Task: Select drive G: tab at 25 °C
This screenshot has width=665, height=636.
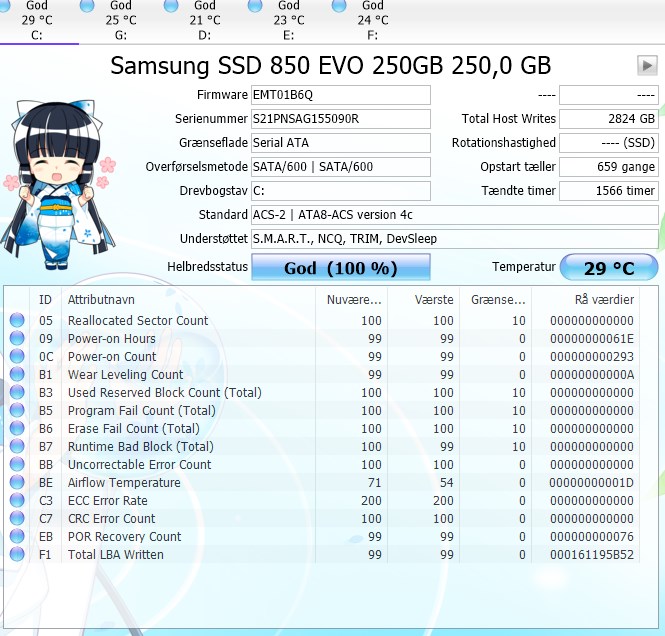Action: (x=114, y=20)
